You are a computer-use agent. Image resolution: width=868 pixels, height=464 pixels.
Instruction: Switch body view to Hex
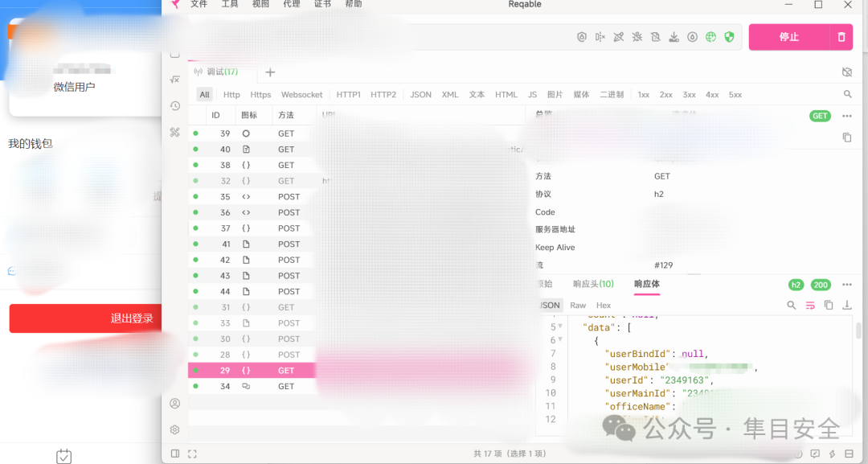tap(604, 305)
